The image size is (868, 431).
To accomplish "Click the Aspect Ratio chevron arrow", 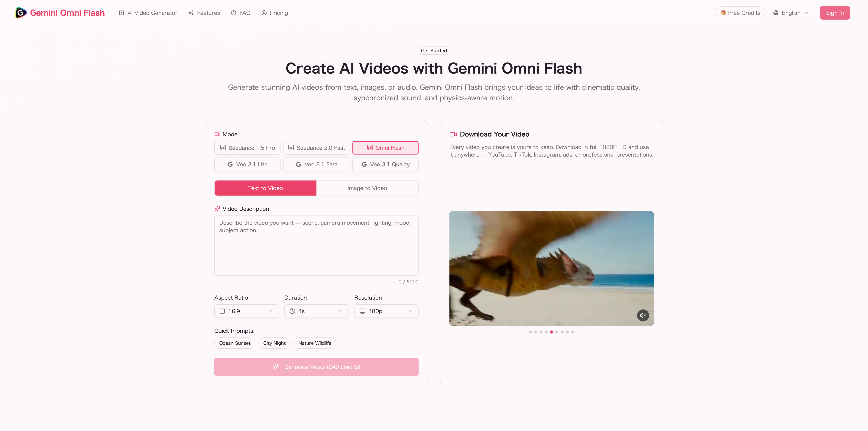I will 270,311.
